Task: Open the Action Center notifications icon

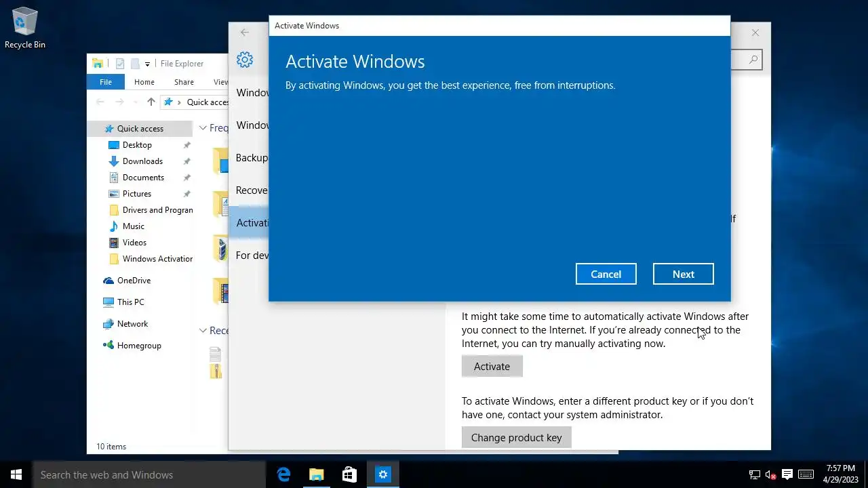Action: [787, 474]
